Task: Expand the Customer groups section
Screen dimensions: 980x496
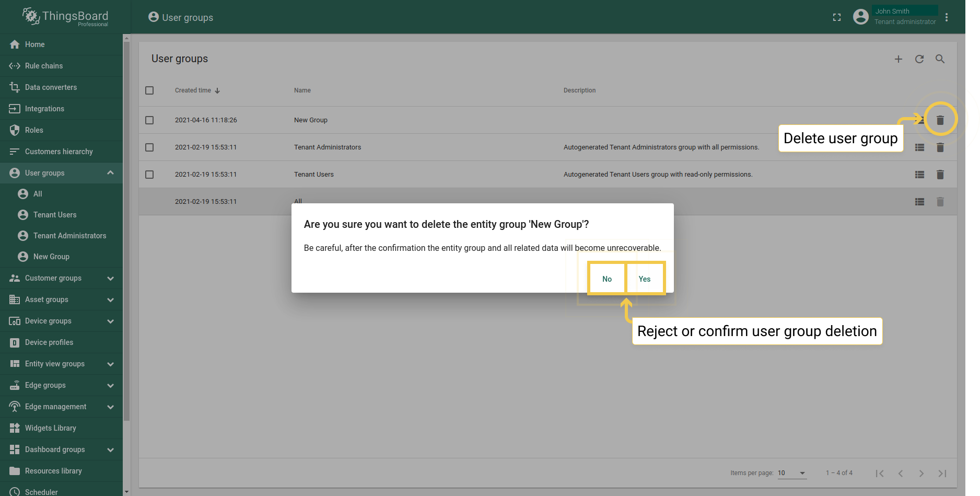Action: coord(110,278)
